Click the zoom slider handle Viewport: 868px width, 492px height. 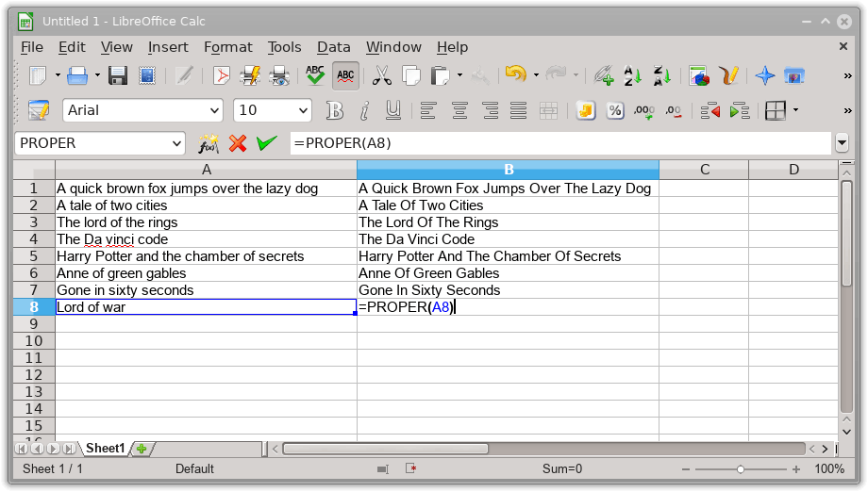[x=740, y=469]
